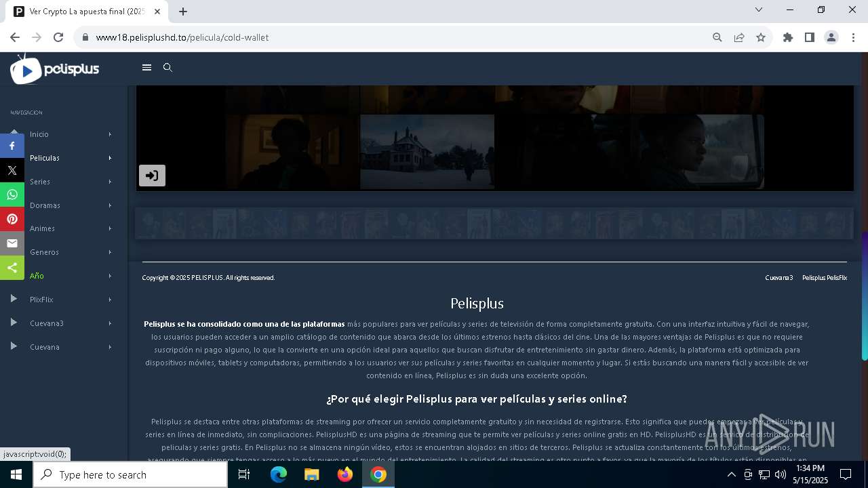This screenshot has height=488, width=868.
Task: Expand the Cuevana3 submenu arrow
Action: coord(110,323)
